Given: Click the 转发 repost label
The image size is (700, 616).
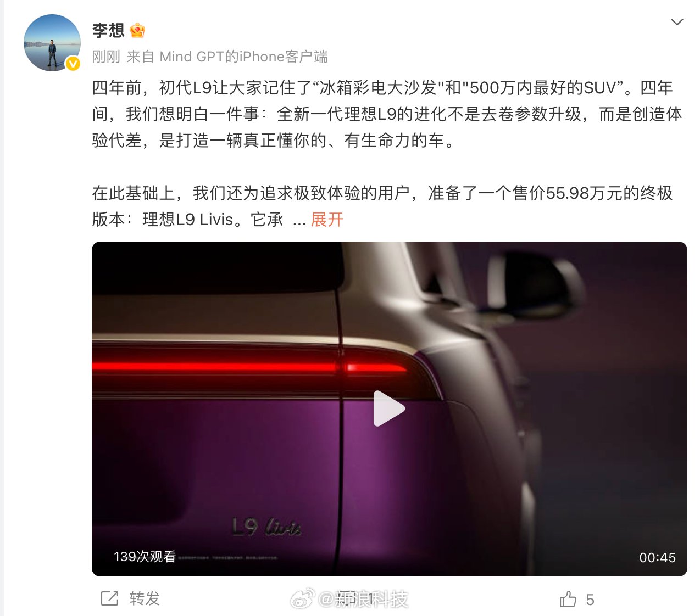Looking at the screenshot, I should coord(145,598).
